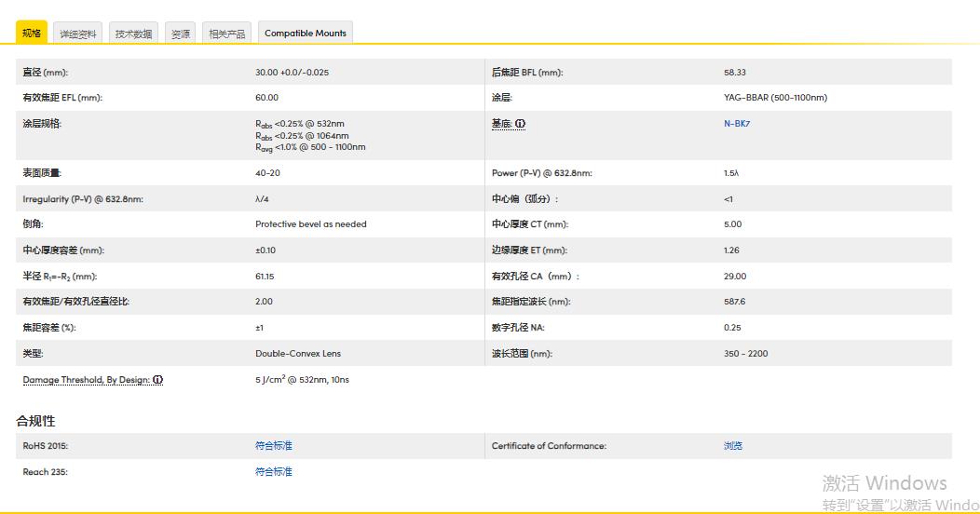Select EFL value 60.00

(266, 98)
